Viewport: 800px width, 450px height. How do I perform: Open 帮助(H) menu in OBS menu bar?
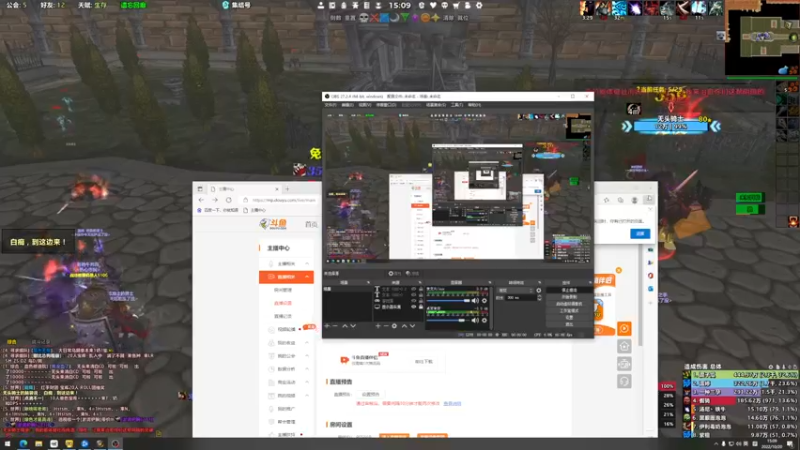coord(474,105)
